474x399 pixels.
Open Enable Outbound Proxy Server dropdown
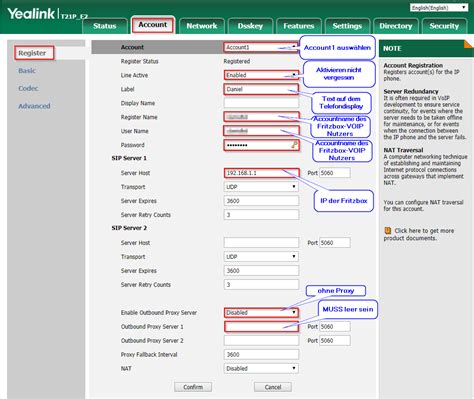pyautogui.click(x=261, y=312)
